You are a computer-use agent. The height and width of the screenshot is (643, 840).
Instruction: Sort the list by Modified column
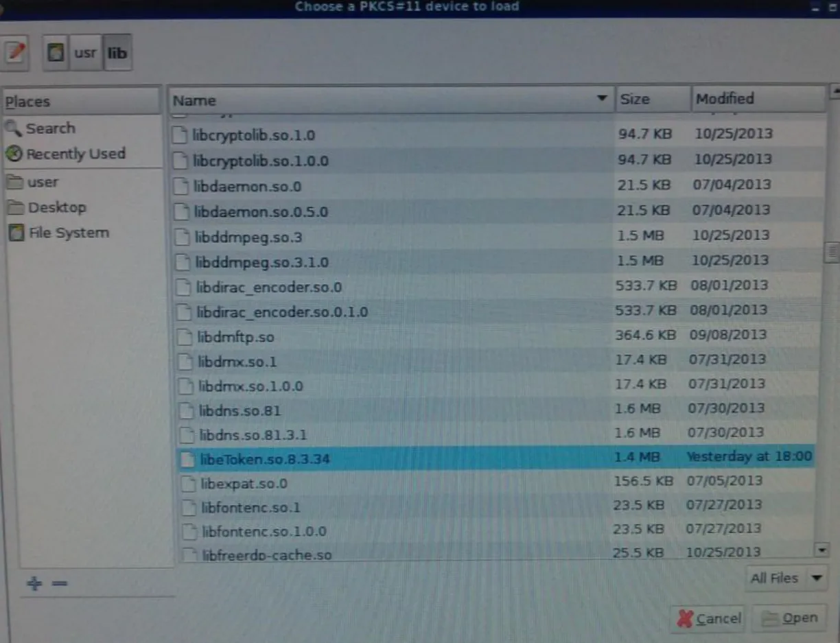[758, 99]
